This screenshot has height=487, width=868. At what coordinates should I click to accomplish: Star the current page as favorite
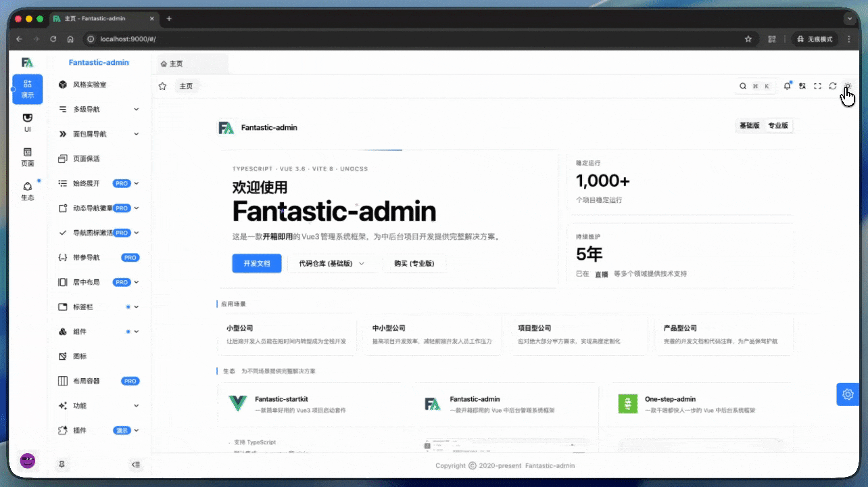(162, 86)
